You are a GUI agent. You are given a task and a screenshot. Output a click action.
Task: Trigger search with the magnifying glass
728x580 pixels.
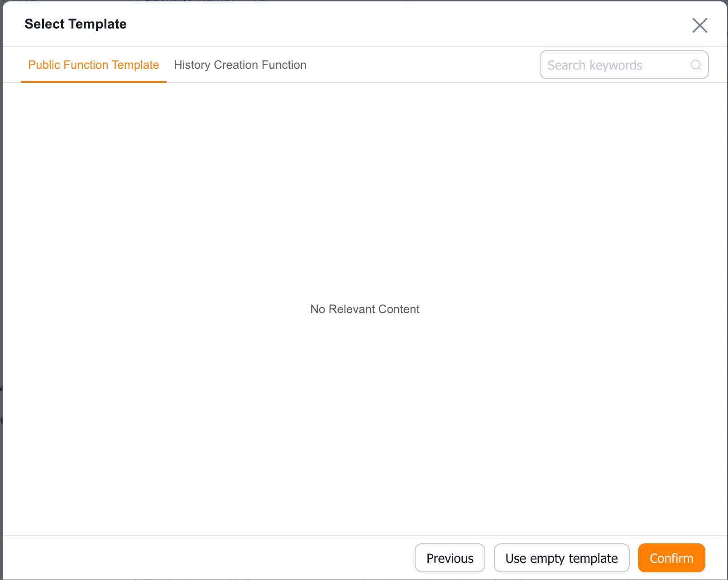(x=695, y=65)
